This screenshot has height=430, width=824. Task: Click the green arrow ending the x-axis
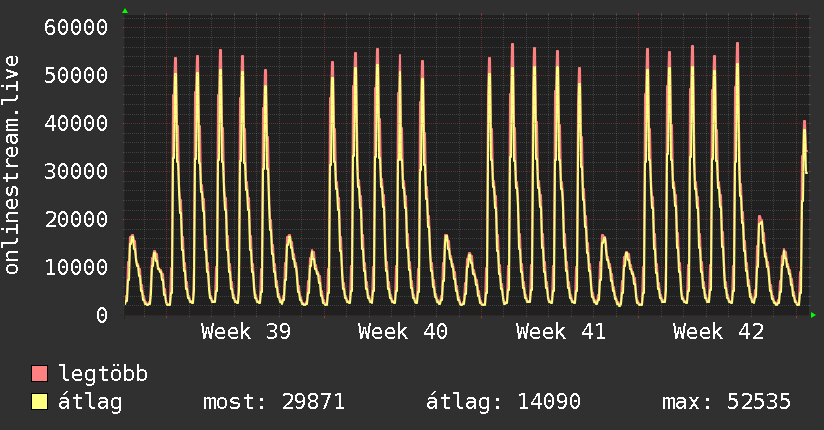click(813, 315)
